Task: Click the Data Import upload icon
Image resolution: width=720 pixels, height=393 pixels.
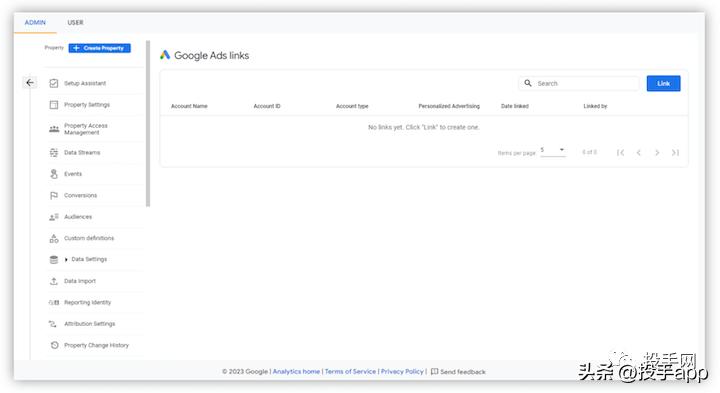Action: click(x=54, y=281)
